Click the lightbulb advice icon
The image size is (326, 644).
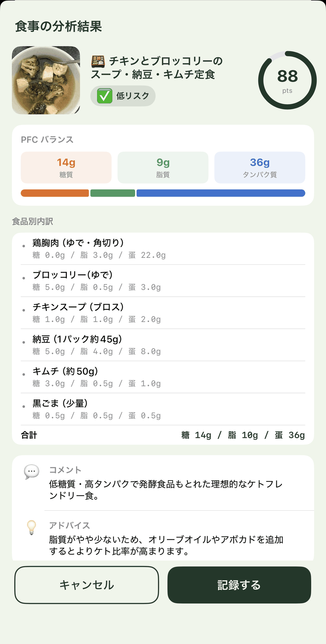coord(32,527)
